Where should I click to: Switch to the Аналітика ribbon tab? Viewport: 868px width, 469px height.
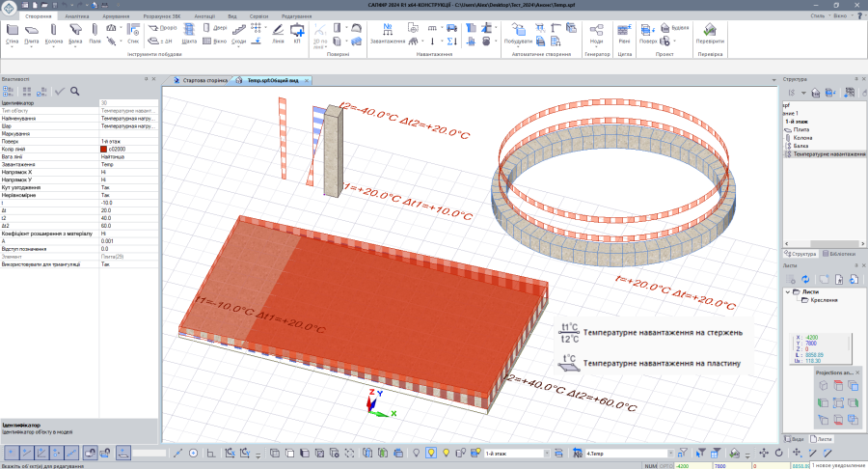click(77, 16)
